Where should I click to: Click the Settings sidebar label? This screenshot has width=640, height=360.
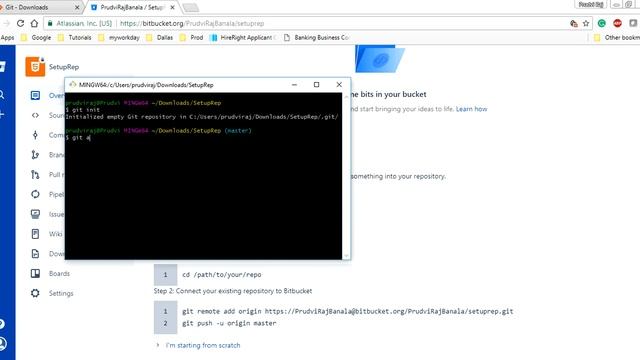(61, 293)
